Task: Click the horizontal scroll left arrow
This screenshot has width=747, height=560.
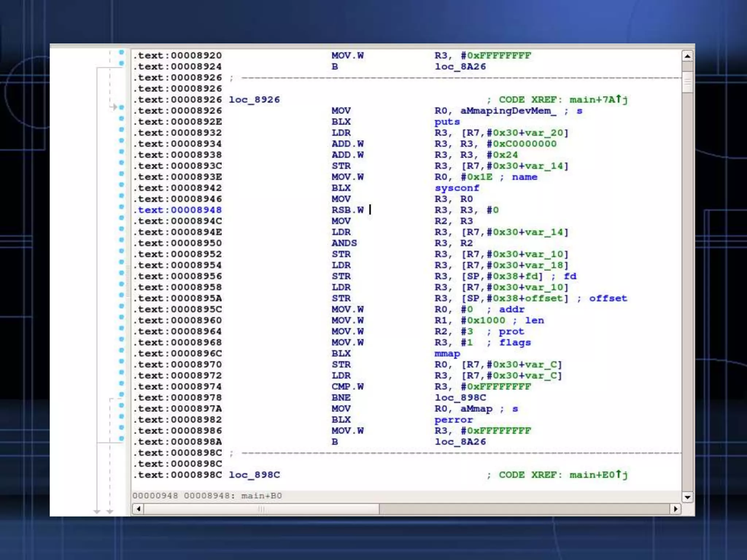Action: pyautogui.click(x=138, y=509)
